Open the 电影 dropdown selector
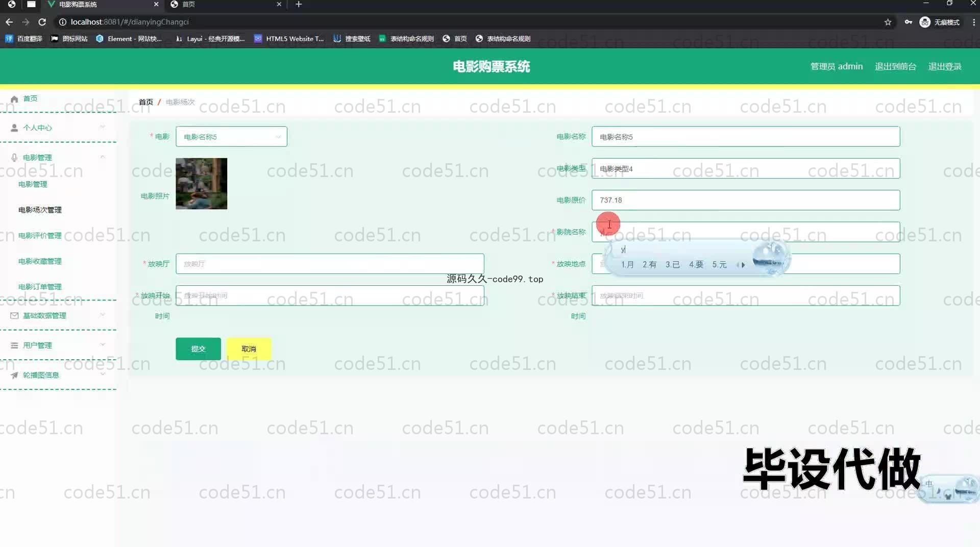The width and height of the screenshot is (980, 547). coord(231,137)
